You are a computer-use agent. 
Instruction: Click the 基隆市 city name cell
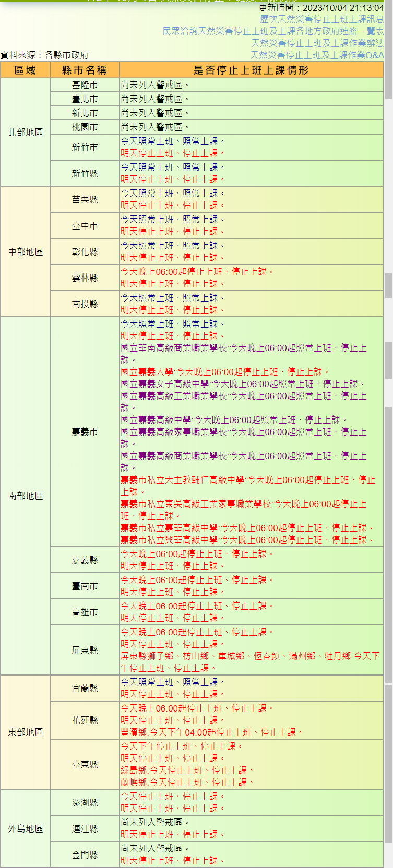pyautogui.click(x=85, y=85)
